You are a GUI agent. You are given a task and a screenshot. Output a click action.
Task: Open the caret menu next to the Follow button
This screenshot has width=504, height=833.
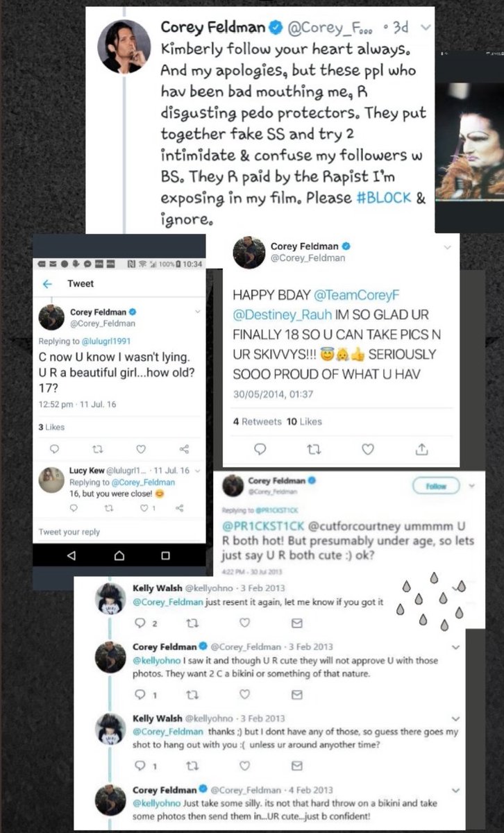pyautogui.click(x=472, y=486)
